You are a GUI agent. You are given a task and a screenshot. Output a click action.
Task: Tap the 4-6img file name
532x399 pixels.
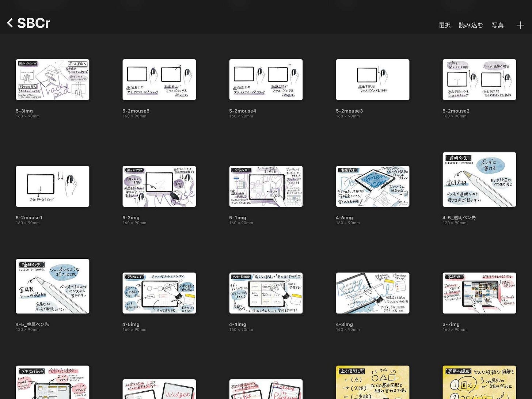[x=344, y=217]
